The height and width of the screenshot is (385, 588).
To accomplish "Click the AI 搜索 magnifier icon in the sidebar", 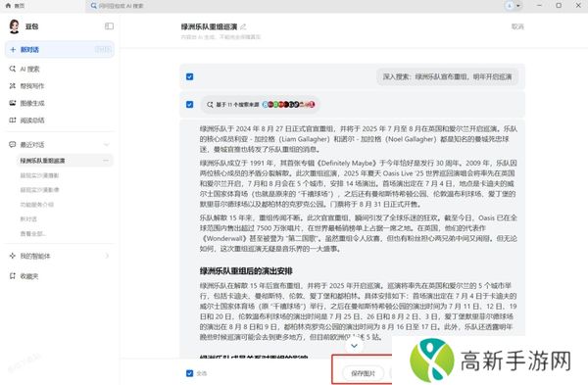I will (13, 69).
